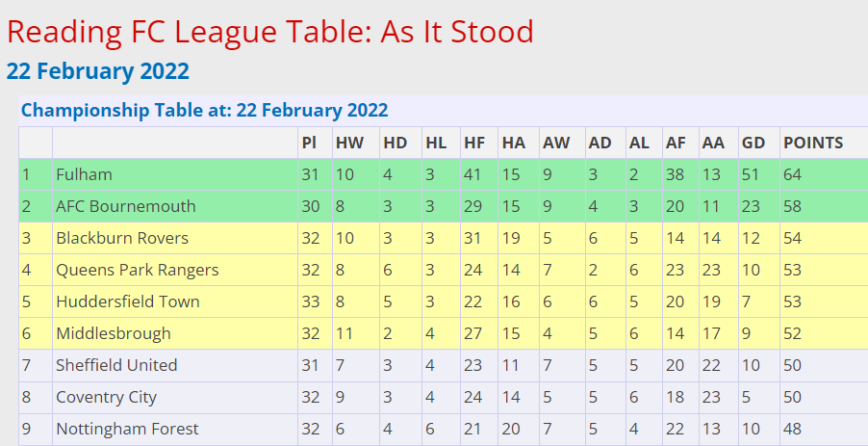This screenshot has height=446, width=868.
Task: Click the 22 February 2022 date subheading
Action: (x=98, y=71)
